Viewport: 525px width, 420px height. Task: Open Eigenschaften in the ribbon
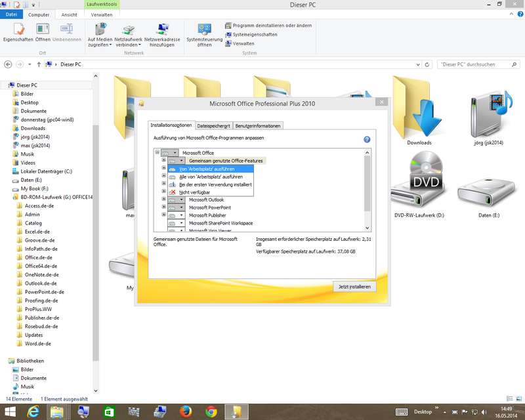pyautogui.click(x=18, y=31)
